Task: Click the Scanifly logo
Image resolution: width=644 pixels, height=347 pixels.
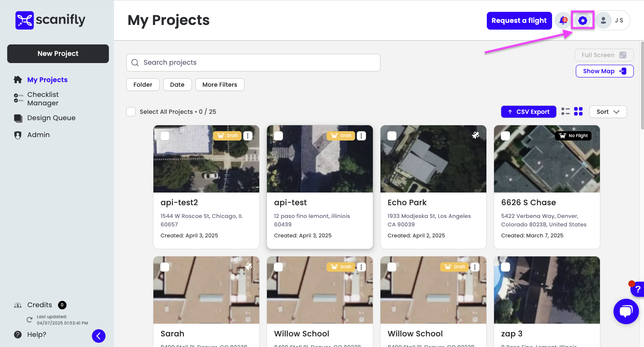Action: pos(50,20)
